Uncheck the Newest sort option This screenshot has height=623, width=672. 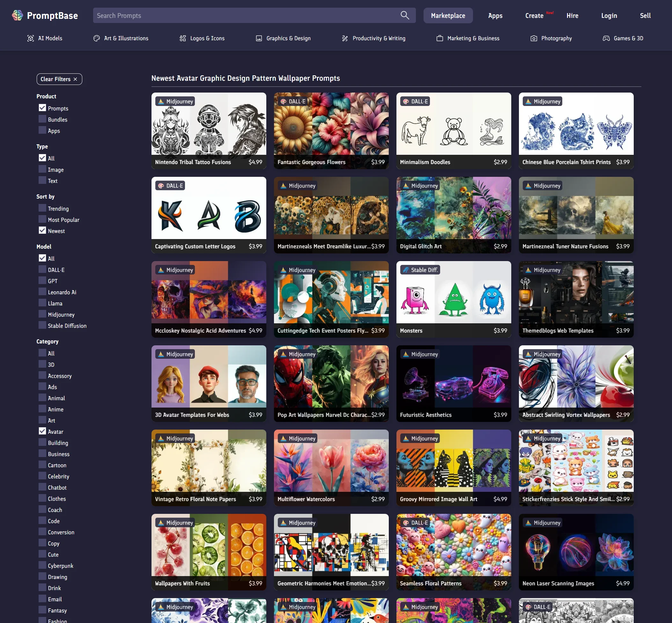42,230
